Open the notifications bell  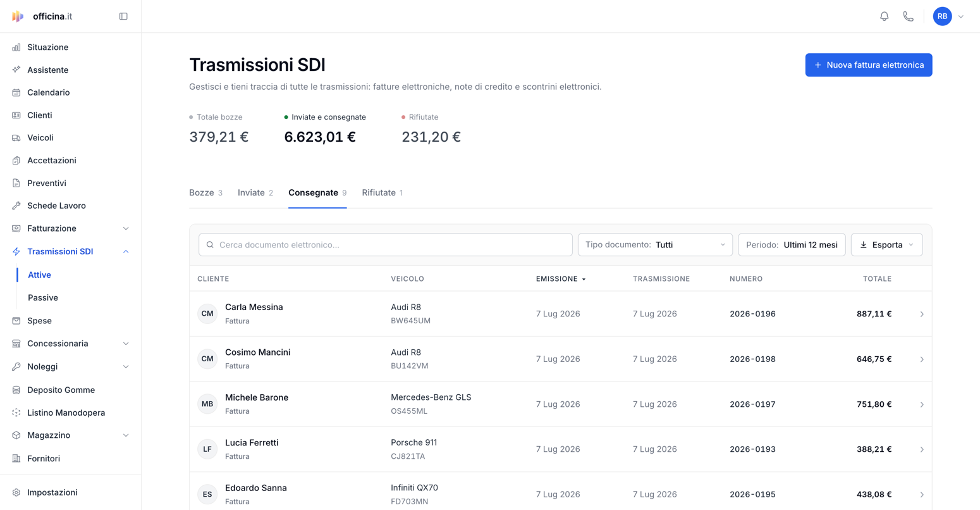884,16
